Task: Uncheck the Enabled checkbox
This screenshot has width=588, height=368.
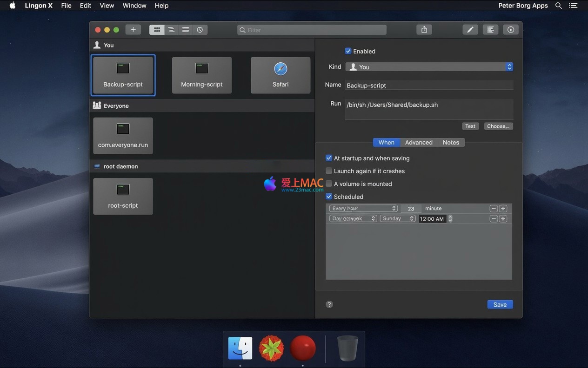Action: coord(348,51)
